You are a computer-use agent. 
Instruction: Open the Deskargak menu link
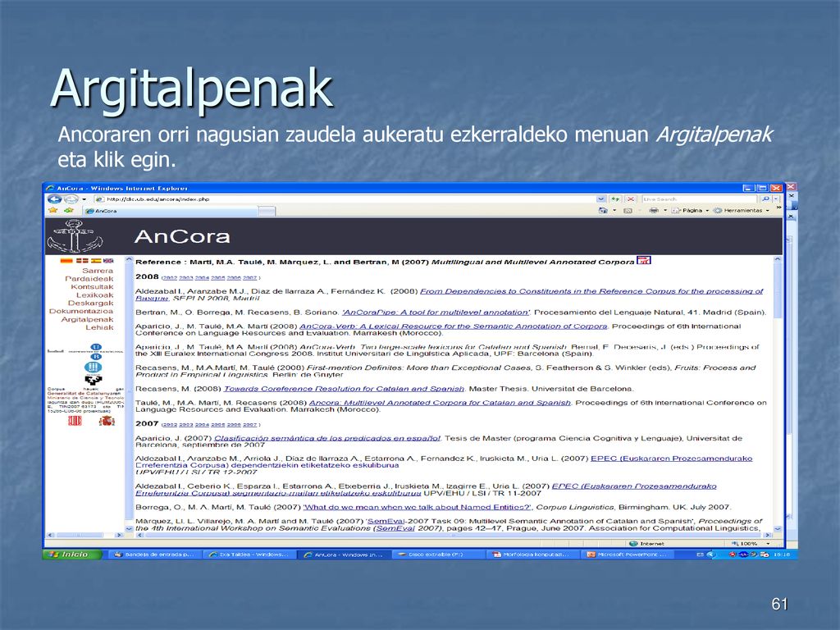click(90, 304)
